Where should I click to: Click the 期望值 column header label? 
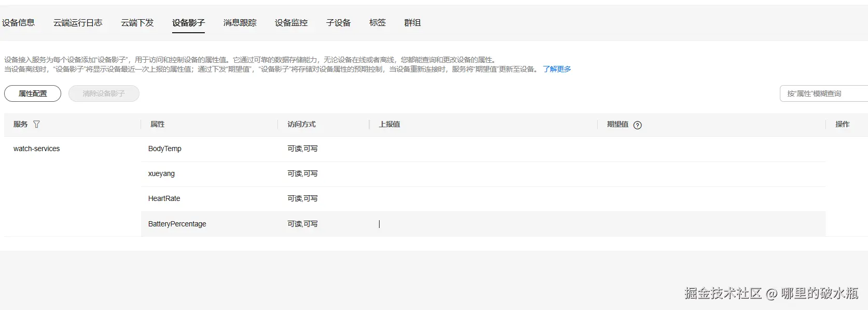click(x=618, y=124)
